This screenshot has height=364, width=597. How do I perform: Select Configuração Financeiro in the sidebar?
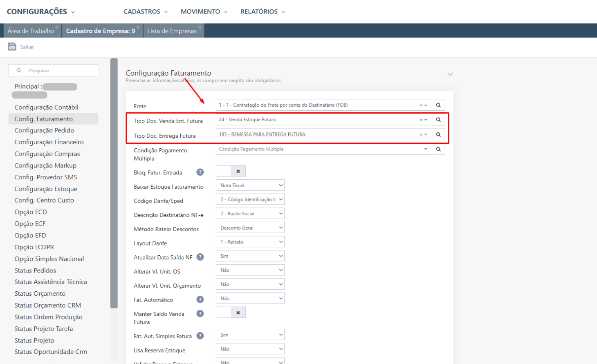[x=49, y=142]
